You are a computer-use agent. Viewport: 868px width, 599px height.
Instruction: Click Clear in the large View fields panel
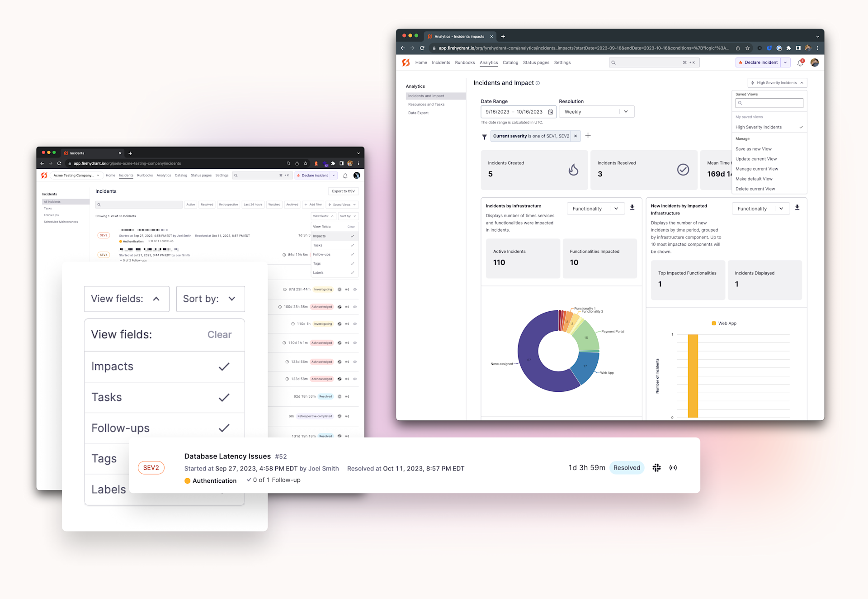[x=219, y=335]
